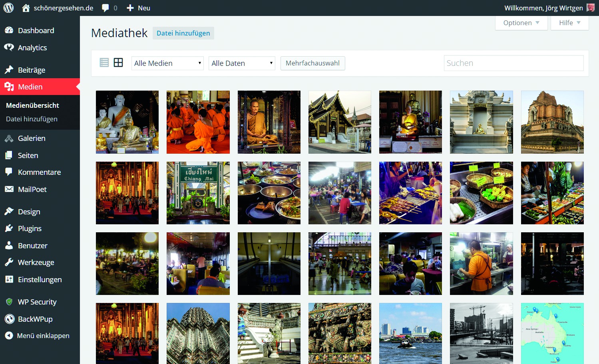Click Datei hinzufügen button next to Mediathek
Image resolution: width=599 pixels, height=364 pixels.
tap(183, 33)
